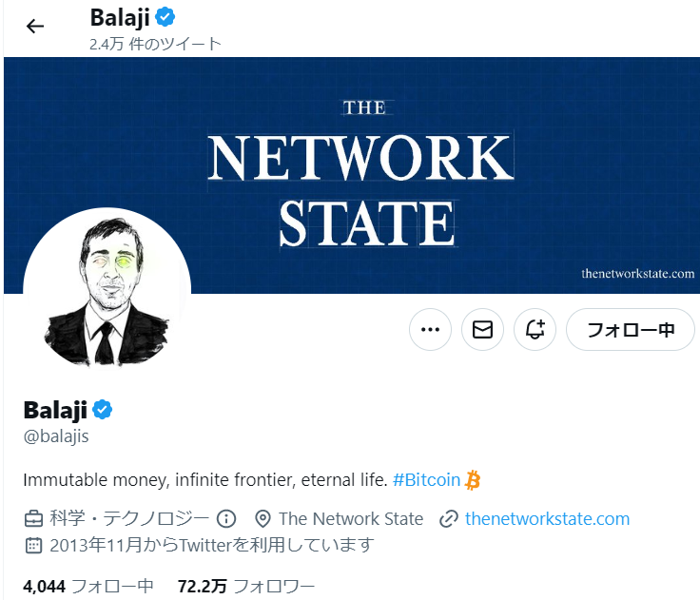Click the location pin icon
This screenshot has width=700, height=600.
(x=263, y=518)
